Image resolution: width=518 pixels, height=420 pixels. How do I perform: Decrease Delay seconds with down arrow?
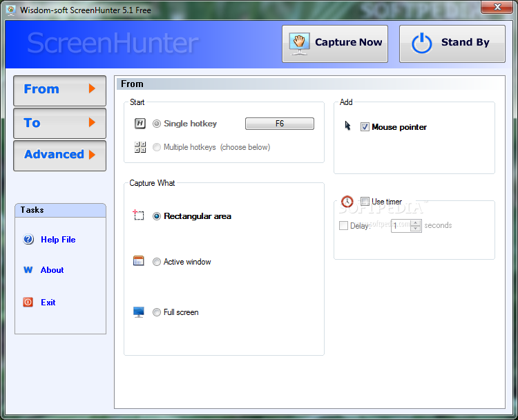(x=416, y=229)
